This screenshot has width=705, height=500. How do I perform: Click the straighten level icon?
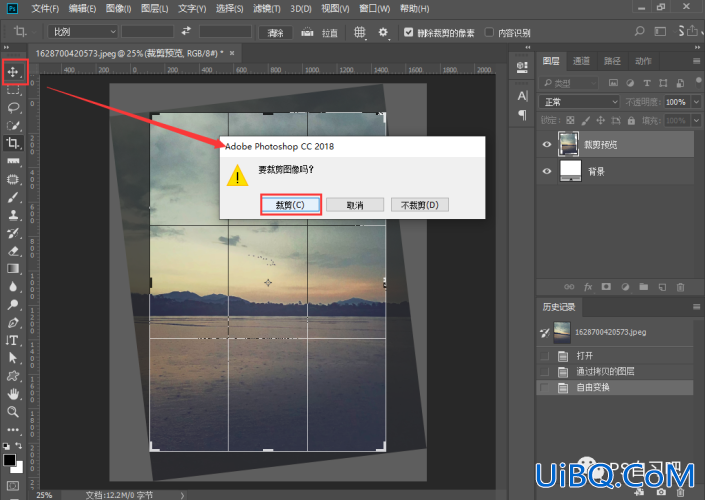click(308, 32)
